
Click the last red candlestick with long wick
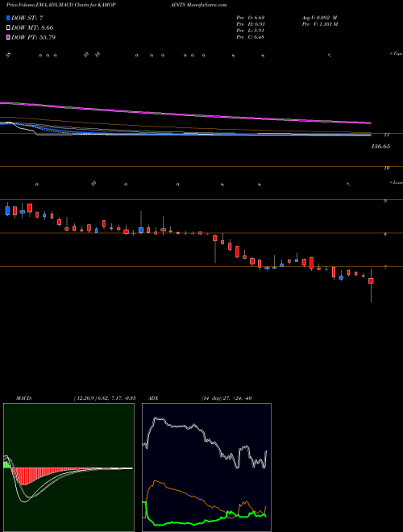371,281
